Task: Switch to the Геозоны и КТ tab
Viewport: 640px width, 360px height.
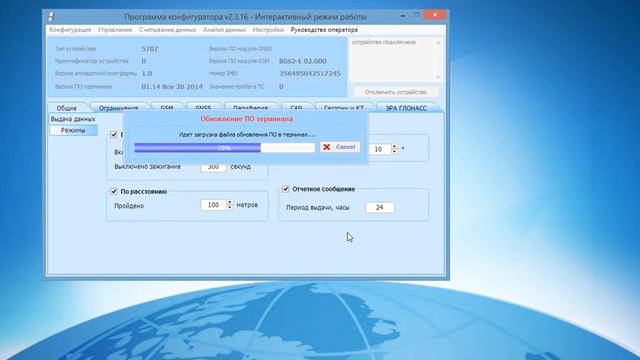Action: (344, 108)
